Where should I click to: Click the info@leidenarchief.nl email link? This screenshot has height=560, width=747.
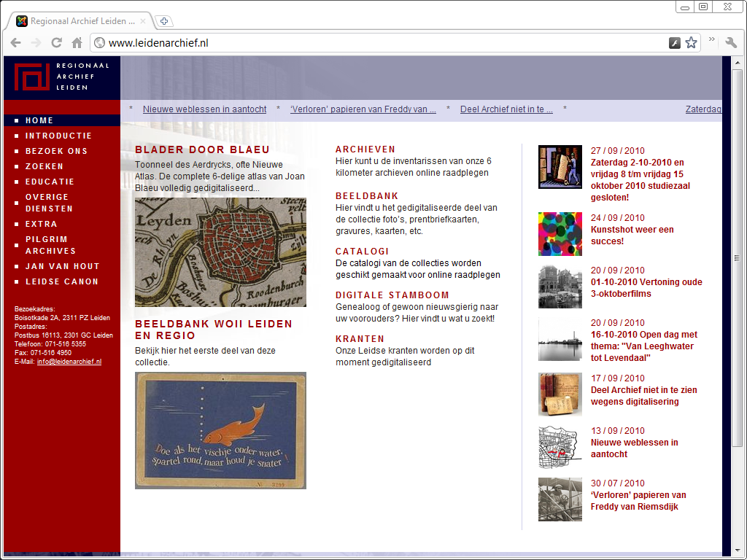69,362
